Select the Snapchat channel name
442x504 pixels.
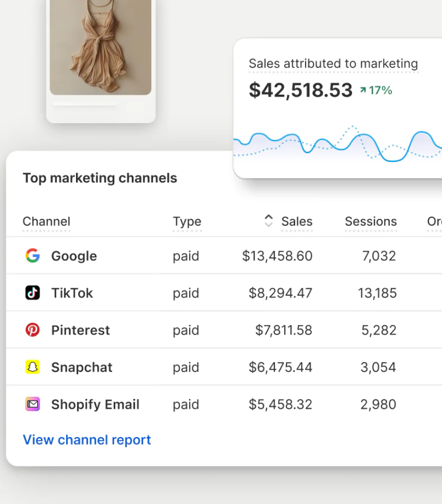point(82,368)
